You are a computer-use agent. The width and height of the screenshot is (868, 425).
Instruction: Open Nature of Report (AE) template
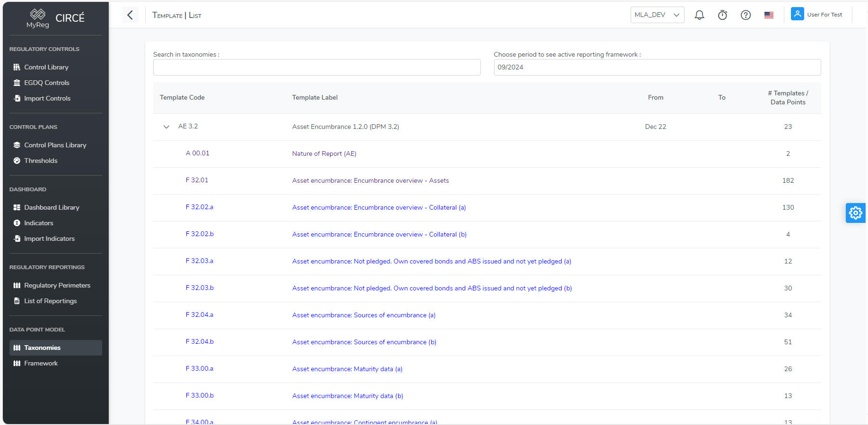[324, 153]
